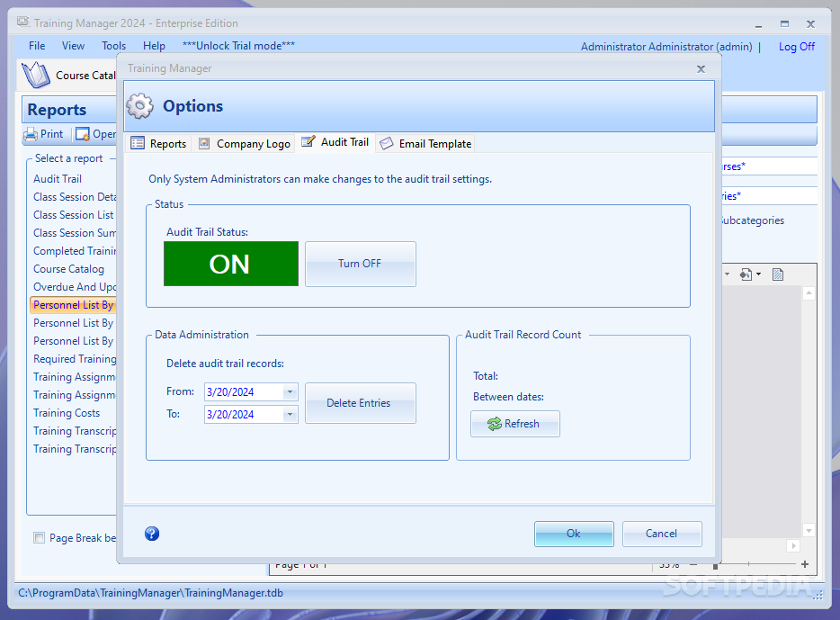Select the Overdue And Upcoming report
This screenshot has width=840, height=620.
pos(74,287)
